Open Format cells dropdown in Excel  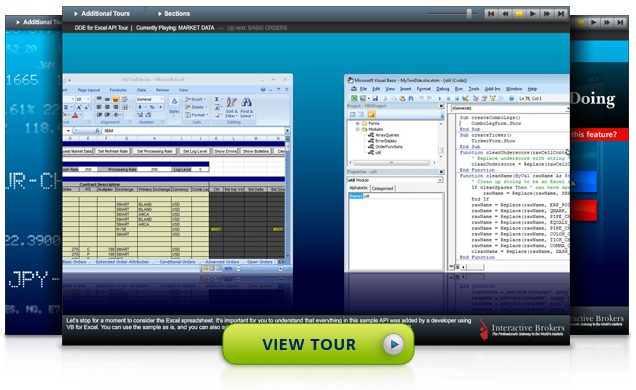tap(197, 115)
